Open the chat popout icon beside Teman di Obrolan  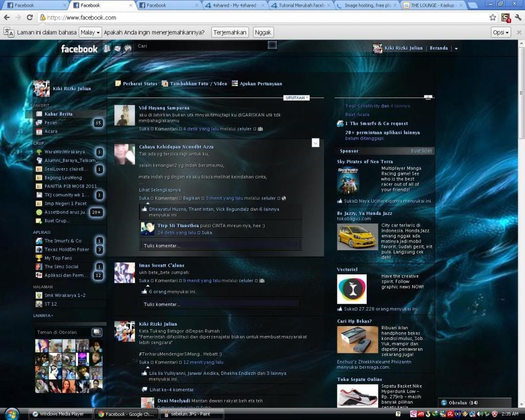tap(97, 332)
